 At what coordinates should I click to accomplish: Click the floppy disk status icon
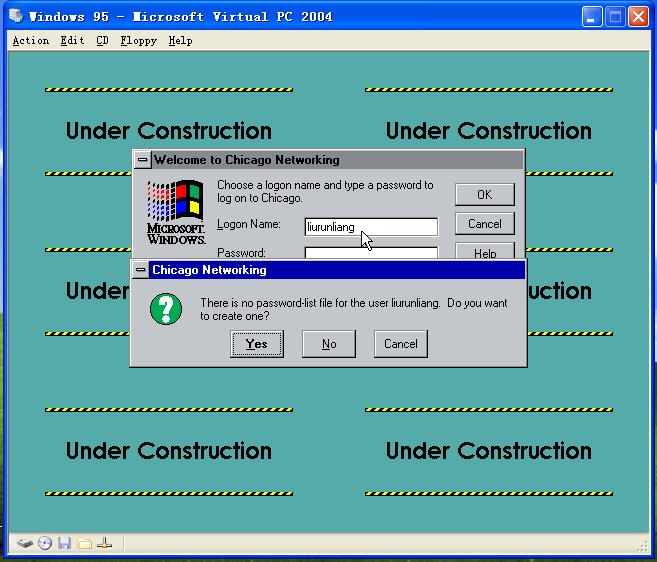[x=64, y=543]
